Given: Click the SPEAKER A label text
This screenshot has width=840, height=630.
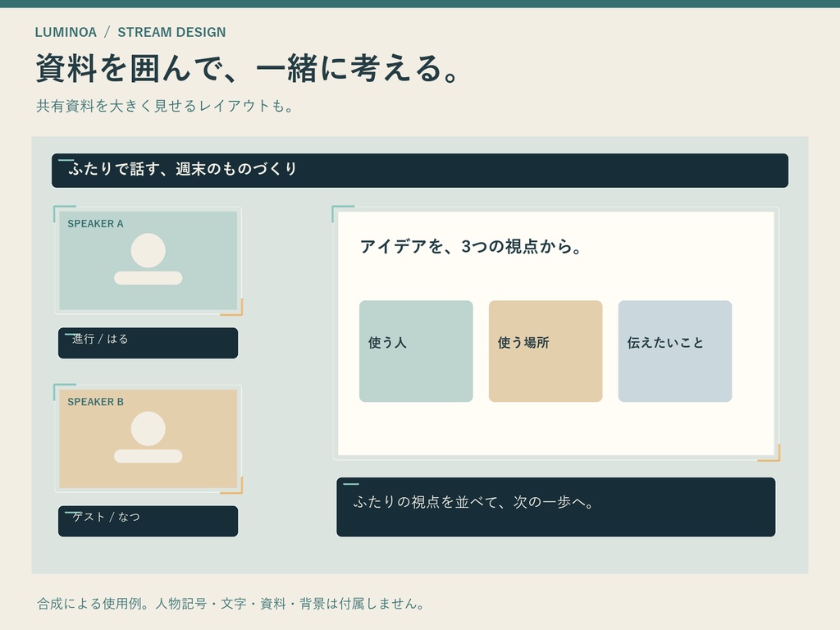Looking at the screenshot, I should tap(95, 224).
